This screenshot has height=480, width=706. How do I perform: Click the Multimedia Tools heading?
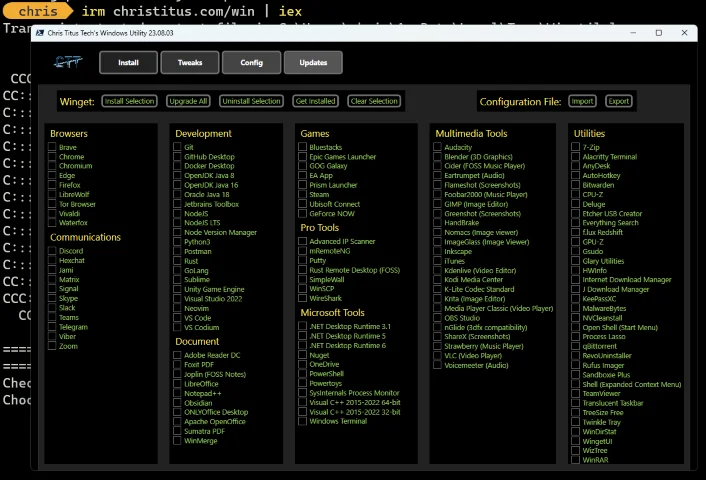[471, 133]
